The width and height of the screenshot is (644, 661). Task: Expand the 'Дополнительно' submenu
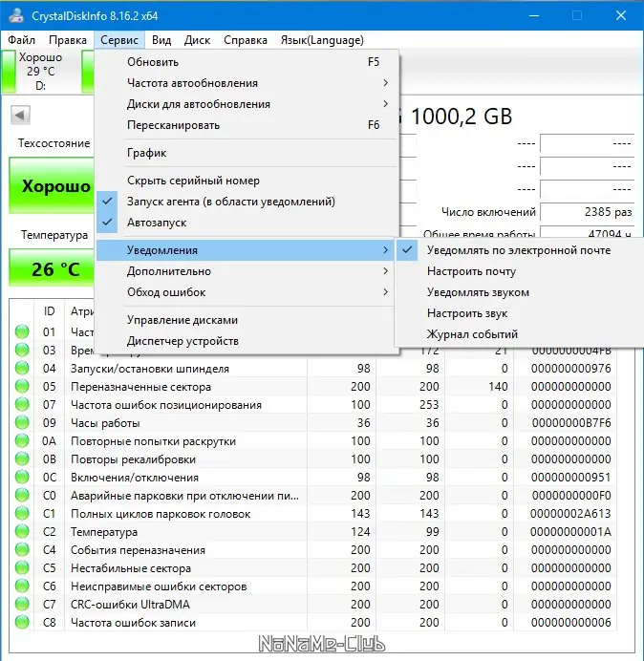246,271
